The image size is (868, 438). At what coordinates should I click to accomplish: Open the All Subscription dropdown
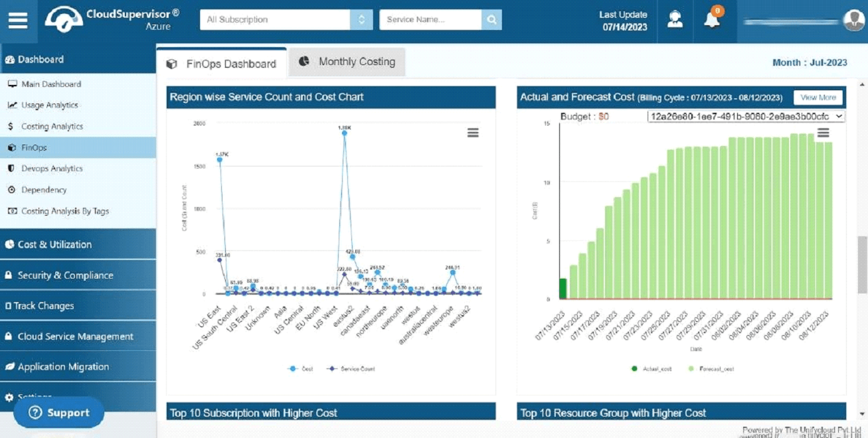286,20
